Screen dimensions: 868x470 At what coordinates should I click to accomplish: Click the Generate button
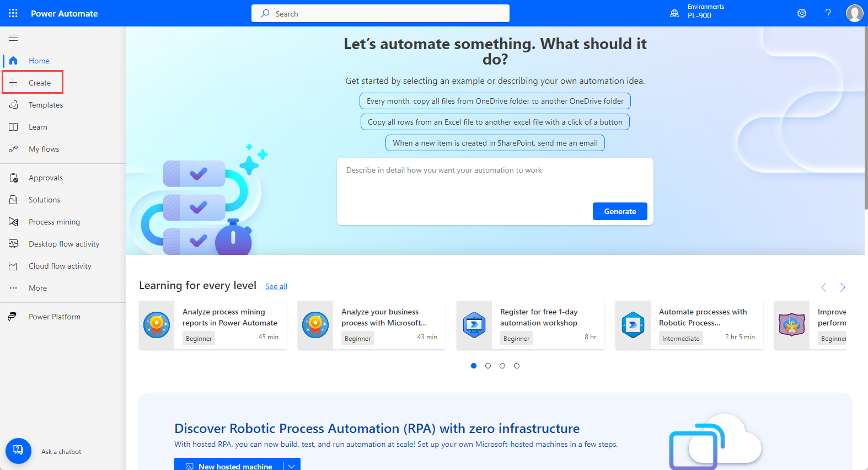(x=620, y=211)
